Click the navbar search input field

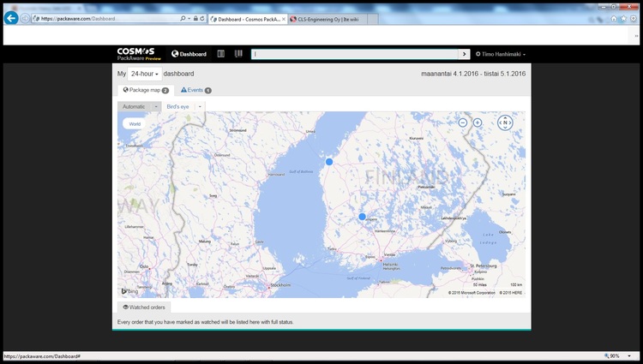(x=355, y=54)
